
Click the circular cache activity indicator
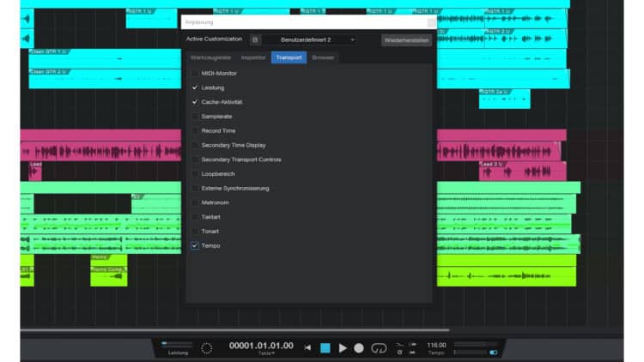tap(207, 348)
